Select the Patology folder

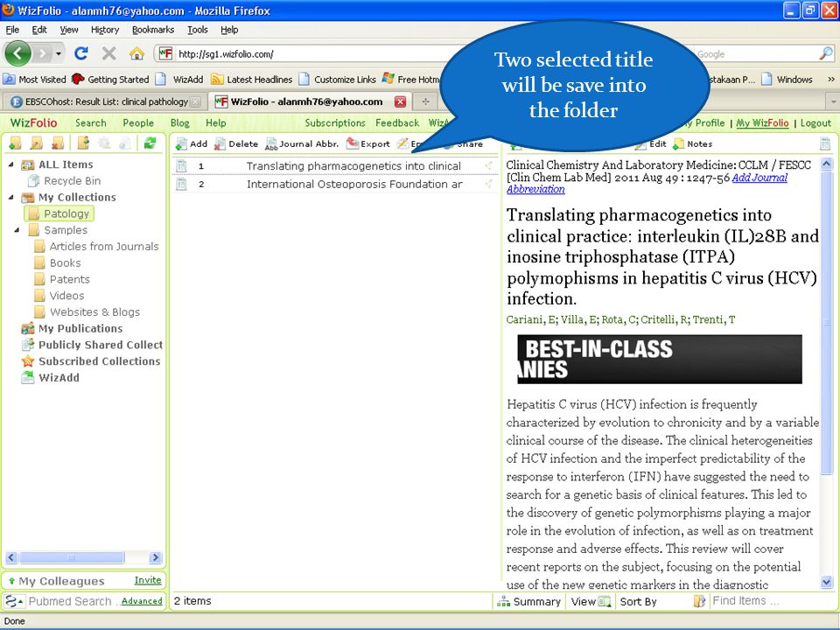point(59,213)
